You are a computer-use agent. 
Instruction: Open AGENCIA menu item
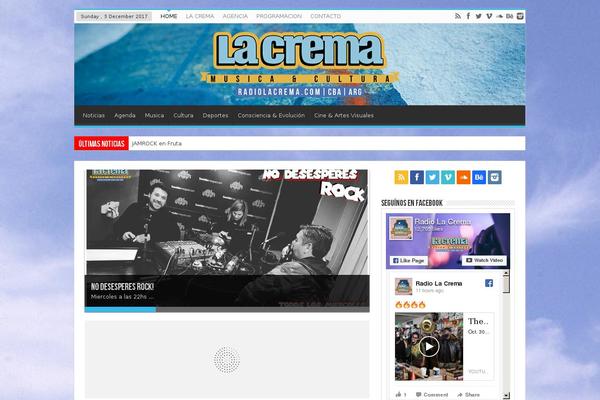[x=235, y=16]
